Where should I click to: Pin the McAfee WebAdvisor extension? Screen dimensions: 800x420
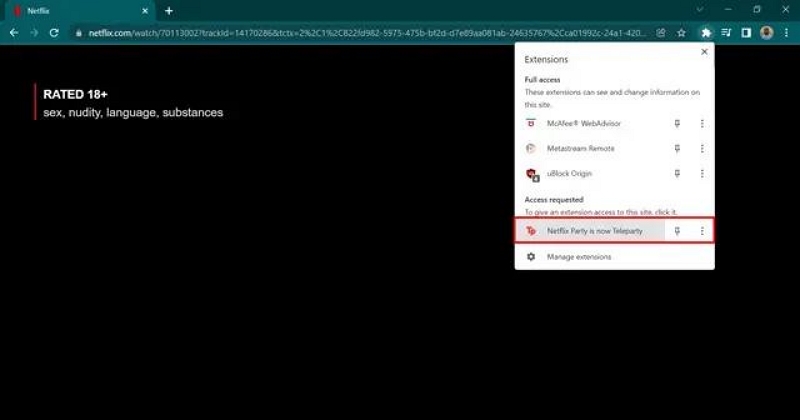coord(678,123)
